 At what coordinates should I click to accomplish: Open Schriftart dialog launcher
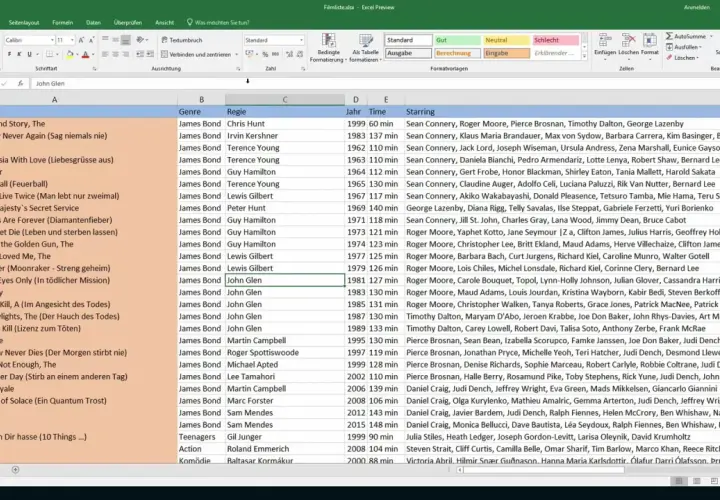[x=95, y=69]
